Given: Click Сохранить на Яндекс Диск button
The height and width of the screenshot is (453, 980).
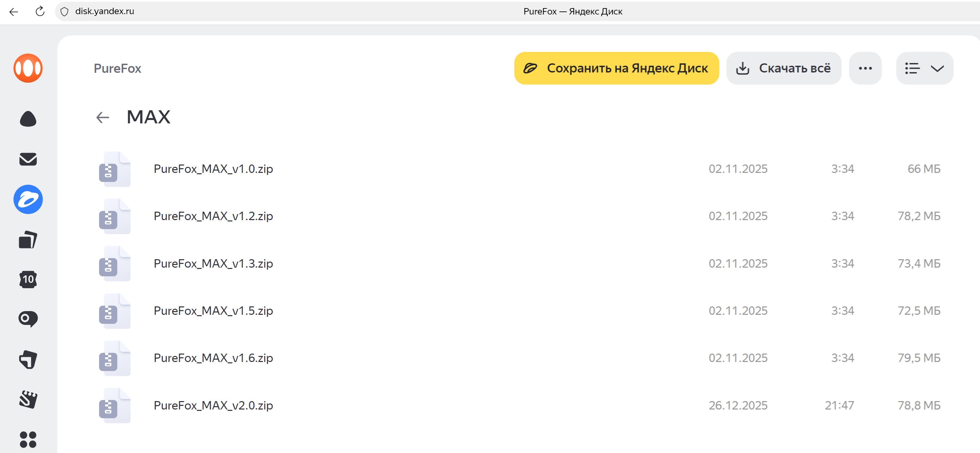Looking at the screenshot, I should [616, 68].
